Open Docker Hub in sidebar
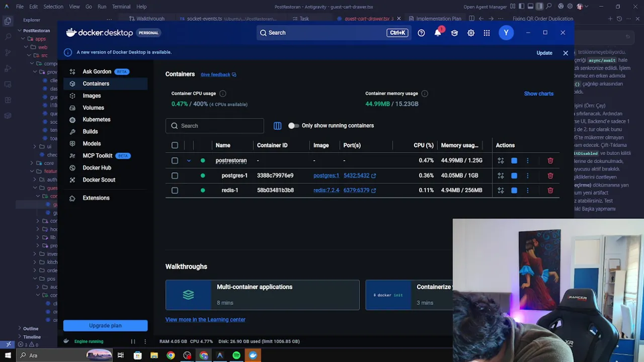 tap(105, 168)
